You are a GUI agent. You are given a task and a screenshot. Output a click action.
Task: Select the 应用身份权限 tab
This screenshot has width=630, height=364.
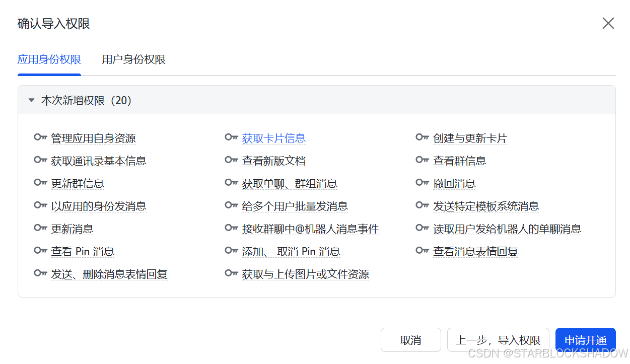(49, 59)
